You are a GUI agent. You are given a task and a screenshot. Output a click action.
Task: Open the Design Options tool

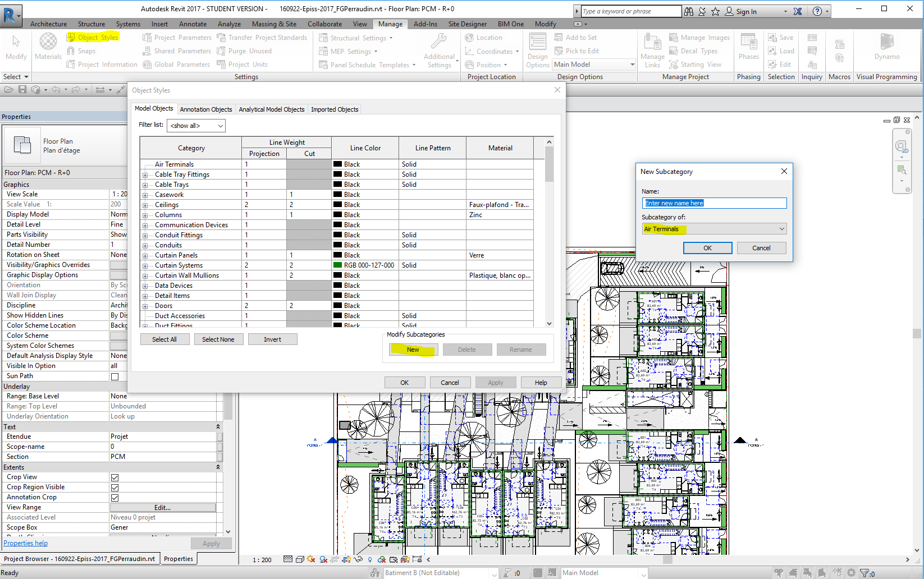point(537,48)
